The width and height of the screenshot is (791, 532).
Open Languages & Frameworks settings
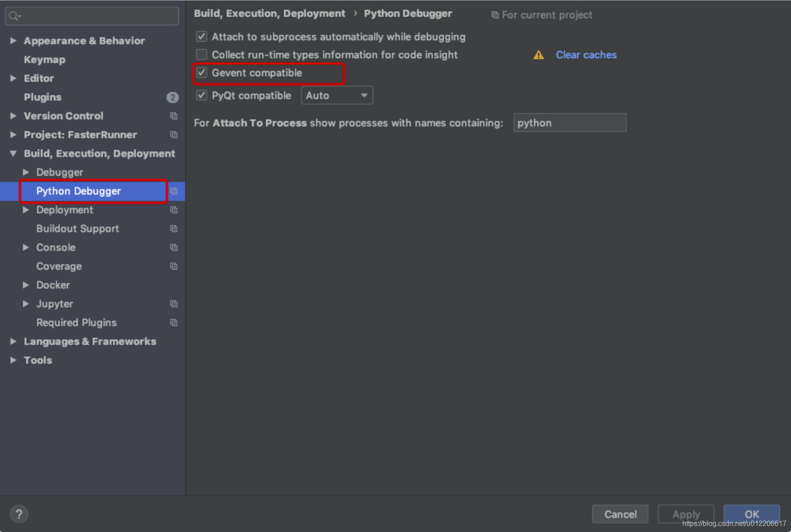pyautogui.click(x=90, y=341)
